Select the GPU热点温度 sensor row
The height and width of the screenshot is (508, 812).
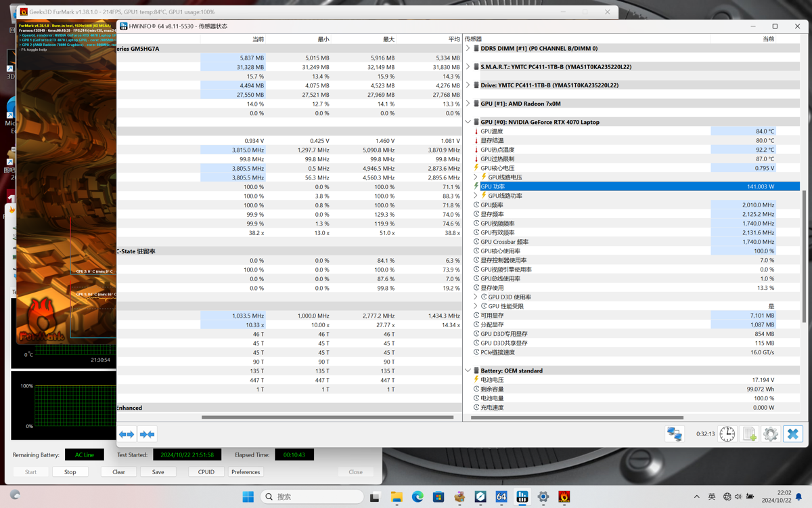click(632, 150)
